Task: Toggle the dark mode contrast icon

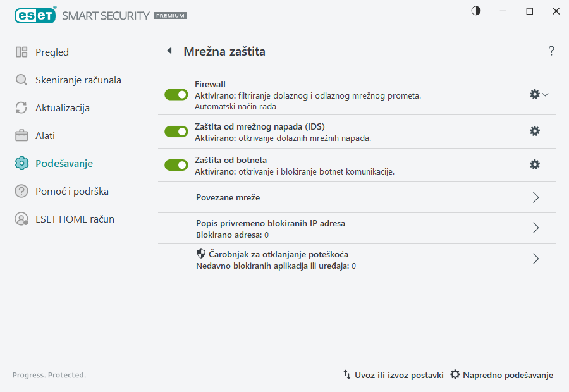Action: 475,11
